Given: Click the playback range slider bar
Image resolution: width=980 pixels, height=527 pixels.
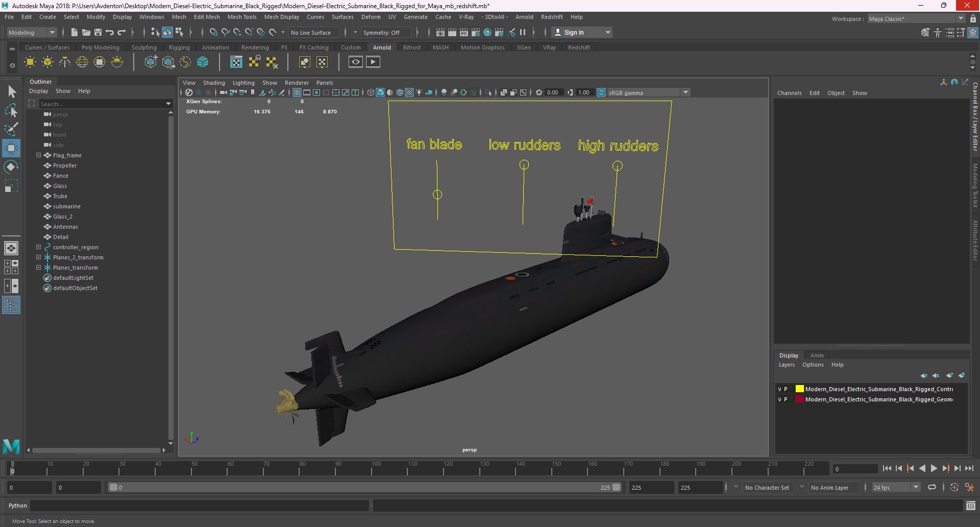Looking at the screenshot, I should [x=364, y=487].
